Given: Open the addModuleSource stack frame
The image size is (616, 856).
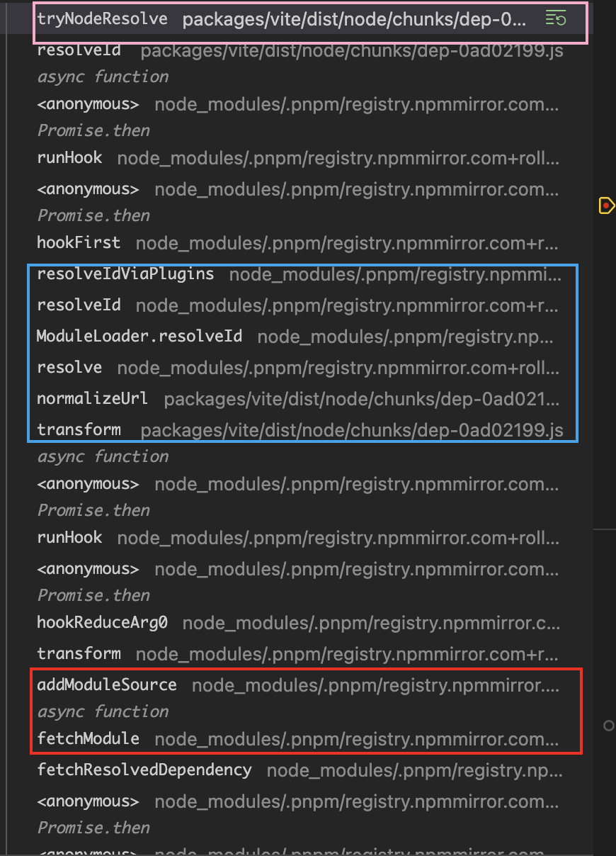Looking at the screenshot, I should (107, 685).
